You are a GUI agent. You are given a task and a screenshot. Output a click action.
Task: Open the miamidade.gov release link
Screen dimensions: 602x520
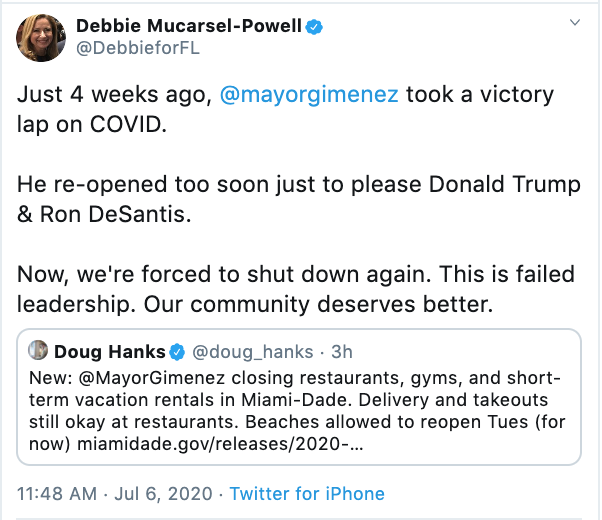pyautogui.click(x=220, y=444)
